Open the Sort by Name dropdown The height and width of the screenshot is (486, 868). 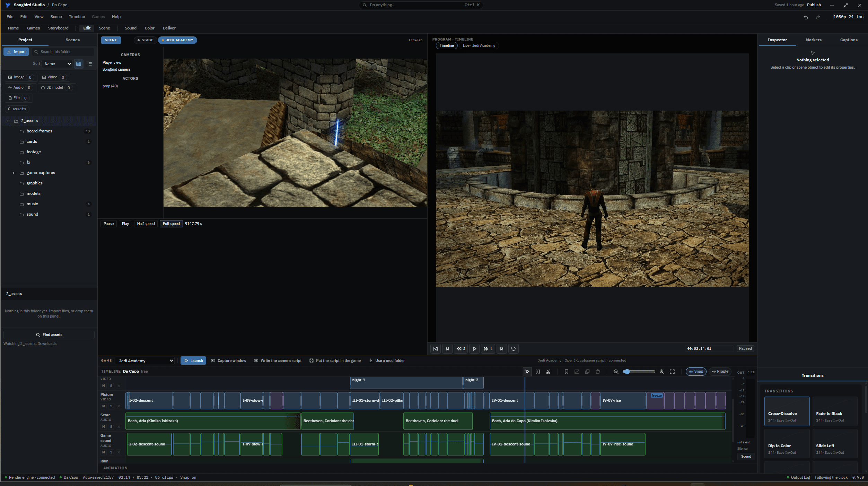tap(57, 64)
